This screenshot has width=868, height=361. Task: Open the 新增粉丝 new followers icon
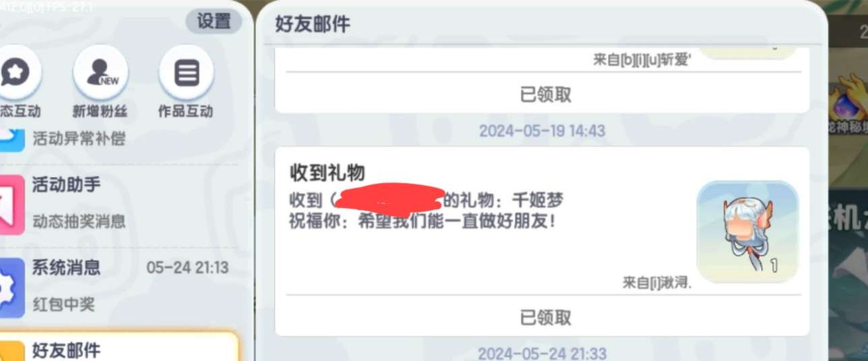click(100, 73)
